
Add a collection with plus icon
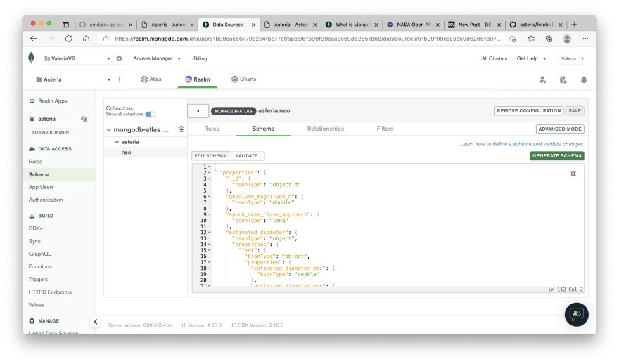(x=181, y=129)
